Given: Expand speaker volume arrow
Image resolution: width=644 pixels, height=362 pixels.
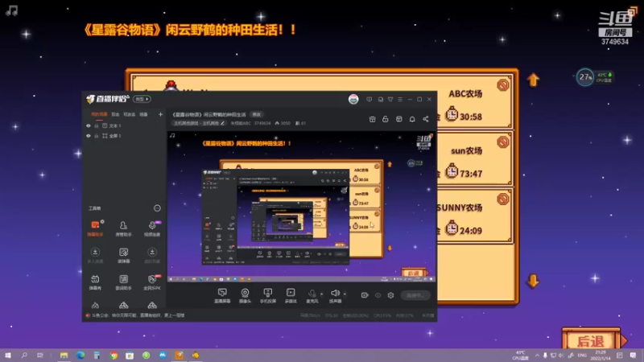Looking at the screenshot, I should pyautogui.click(x=345, y=294).
